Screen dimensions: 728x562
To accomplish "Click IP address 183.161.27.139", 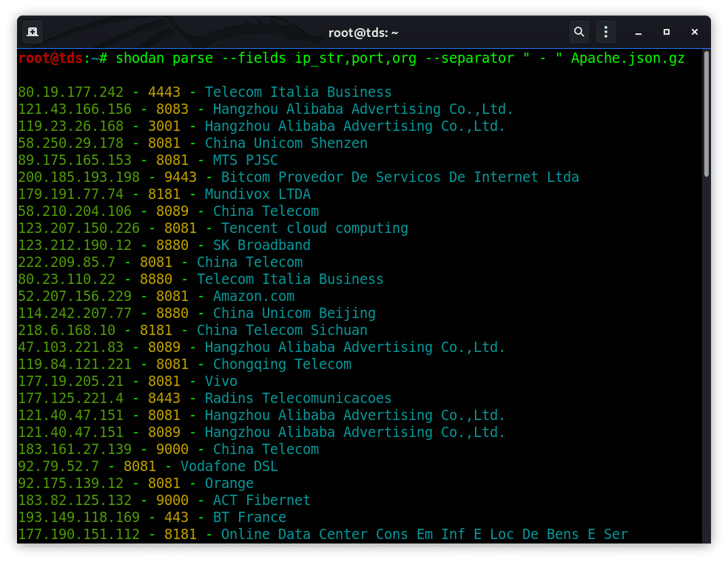I will [x=75, y=450].
